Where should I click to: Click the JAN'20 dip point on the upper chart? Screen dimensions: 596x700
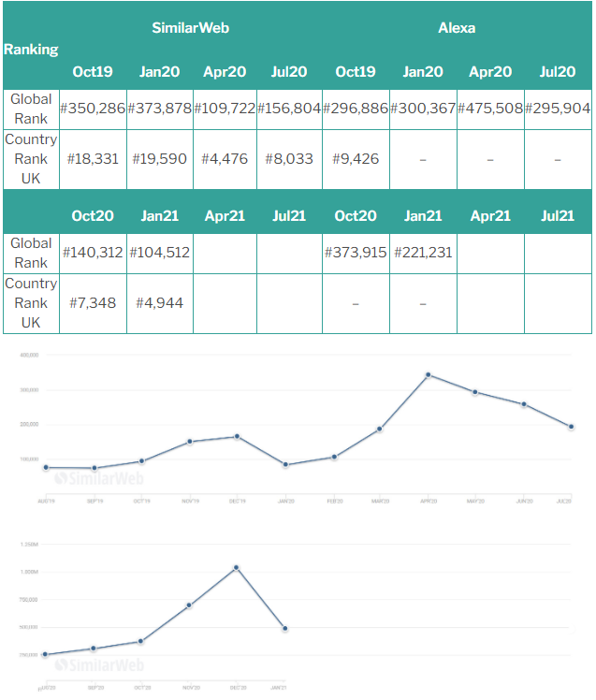point(284,465)
